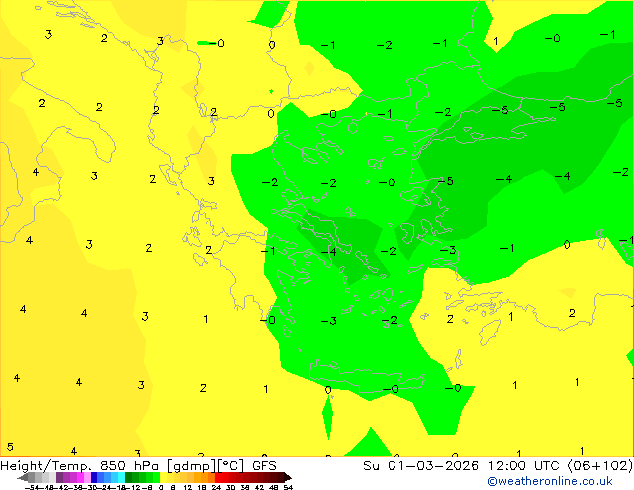Image resolution: width=634 pixels, height=490 pixels.
Task: Click the darkest green legend swatch
Action: pyautogui.click(x=128, y=477)
